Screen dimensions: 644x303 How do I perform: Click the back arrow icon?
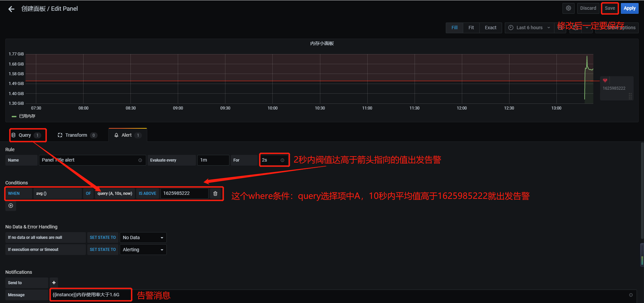[x=11, y=9]
